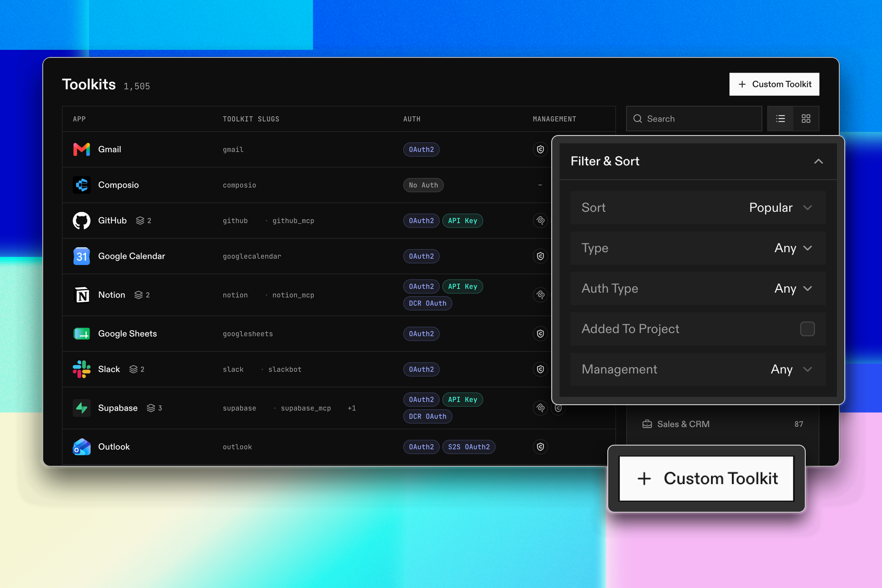Click inside the Search field
This screenshot has height=588, width=882.
click(x=694, y=119)
